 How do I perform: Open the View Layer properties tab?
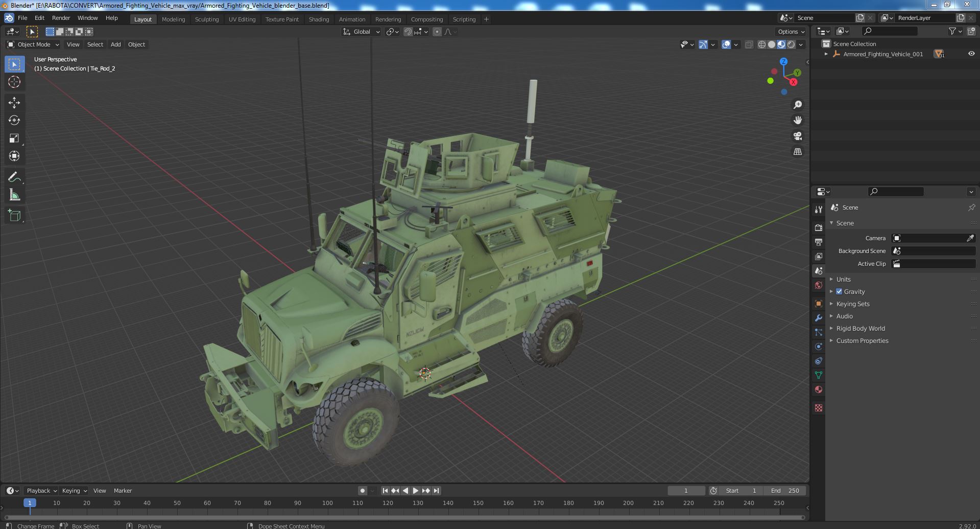pos(819,256)
